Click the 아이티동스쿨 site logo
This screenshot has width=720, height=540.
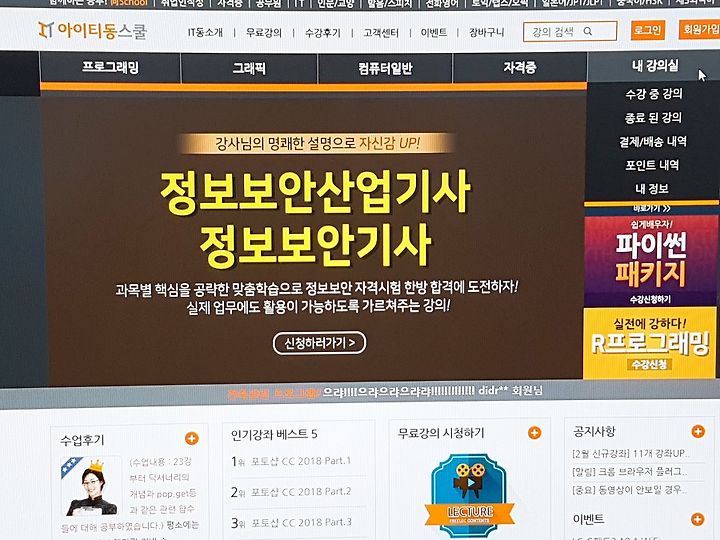pos(93,30)
